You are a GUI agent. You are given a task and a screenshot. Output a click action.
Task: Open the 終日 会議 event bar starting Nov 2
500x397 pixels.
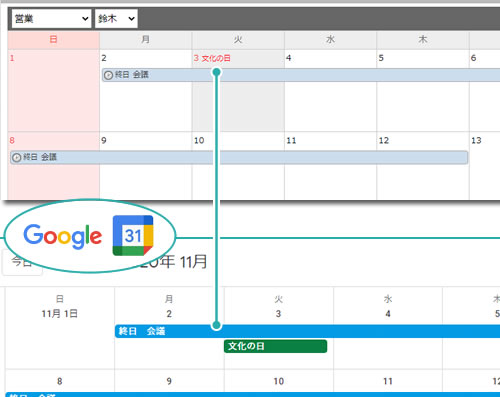[x=301, y=75]
